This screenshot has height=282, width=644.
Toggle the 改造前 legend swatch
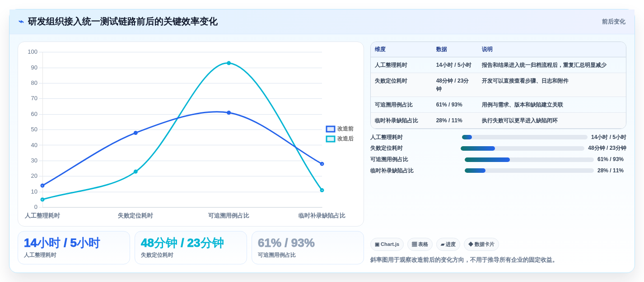pos(331,129)
